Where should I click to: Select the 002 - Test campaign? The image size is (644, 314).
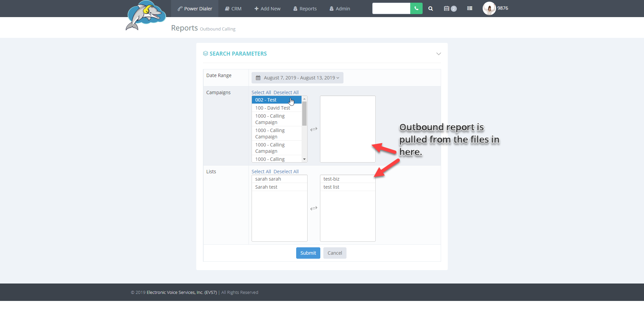(277, 100)
